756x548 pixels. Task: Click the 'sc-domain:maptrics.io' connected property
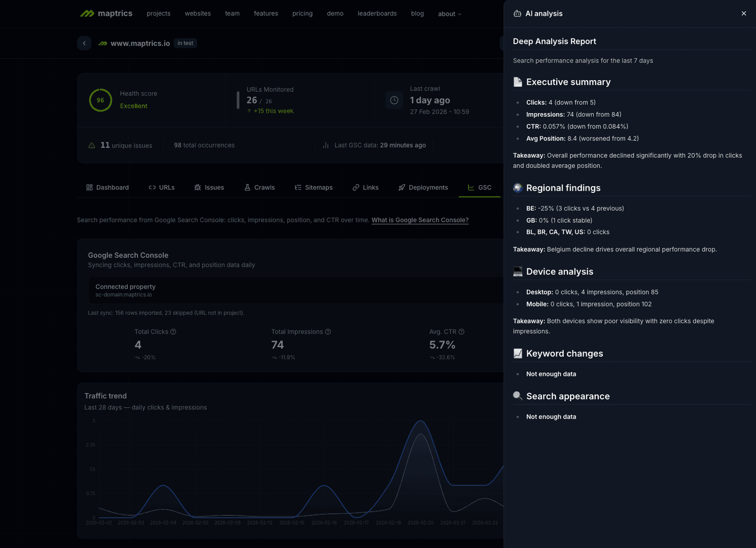[124, 295]
